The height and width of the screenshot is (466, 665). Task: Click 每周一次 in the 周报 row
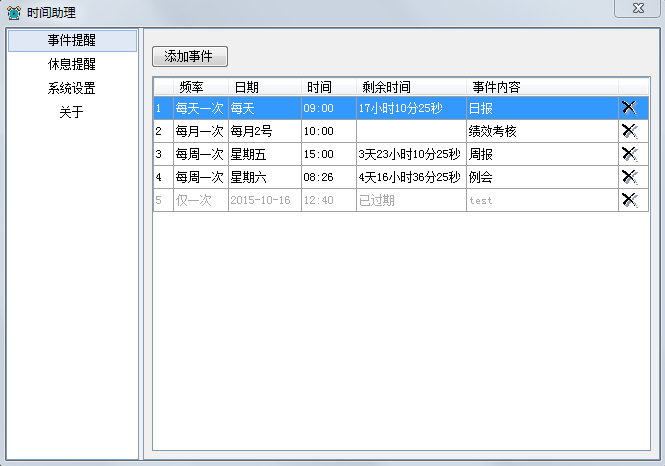[201, 154]
